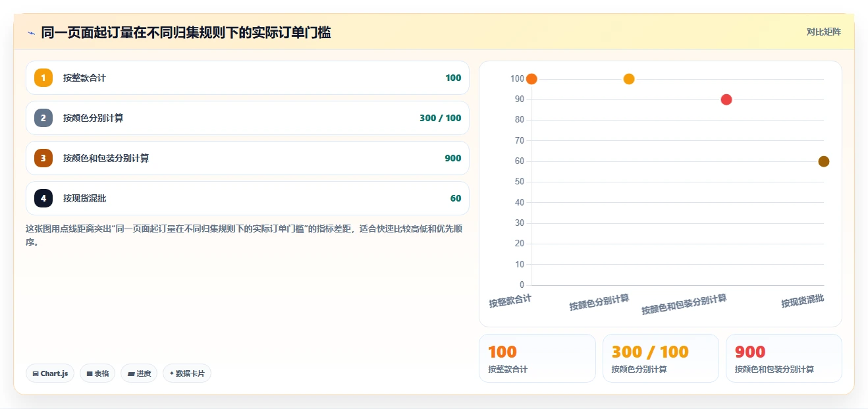Click the 表格 tag chip
Image resolution: width=868 pixels, height=409 pixels.
coord(97,373)
